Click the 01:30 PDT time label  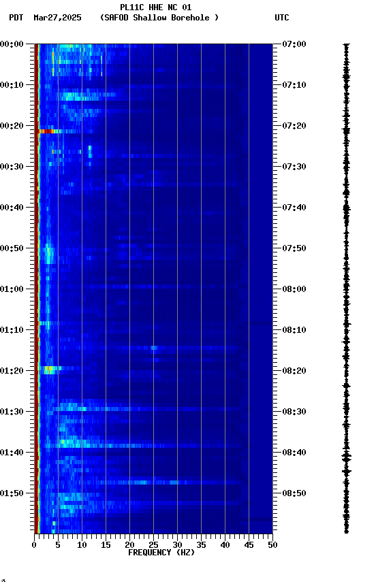pos(12,412)
